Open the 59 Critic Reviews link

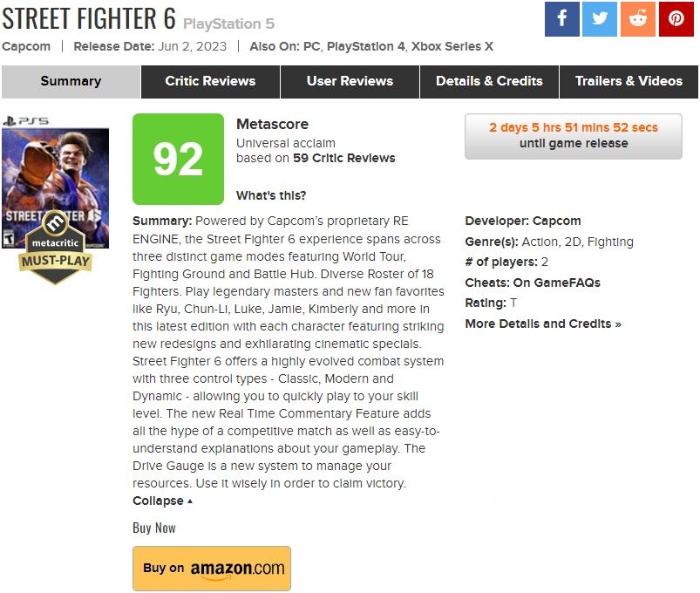[343, 158]
